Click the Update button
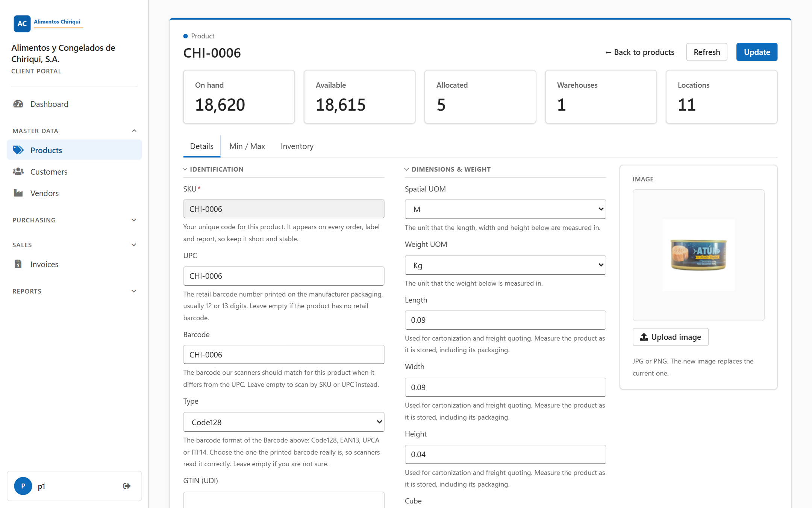Viewport: 812px width, 508px height. tap(757, 52)
